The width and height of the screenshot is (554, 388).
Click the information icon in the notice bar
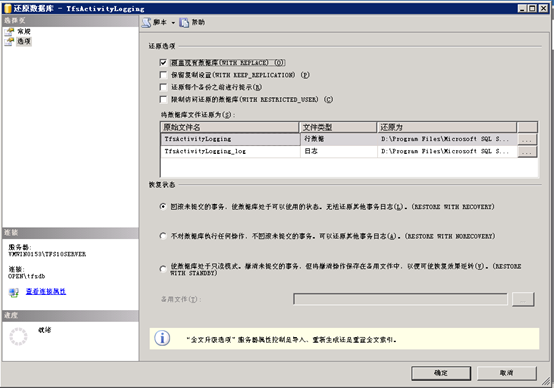pyautogui.click(x=162, y=338)
